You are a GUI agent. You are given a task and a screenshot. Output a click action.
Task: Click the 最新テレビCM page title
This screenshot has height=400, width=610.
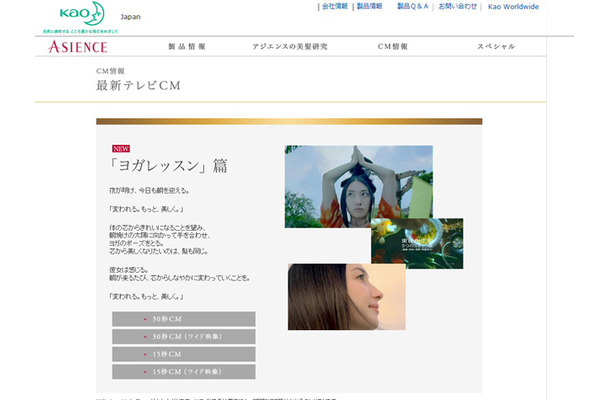click(138, 85)
